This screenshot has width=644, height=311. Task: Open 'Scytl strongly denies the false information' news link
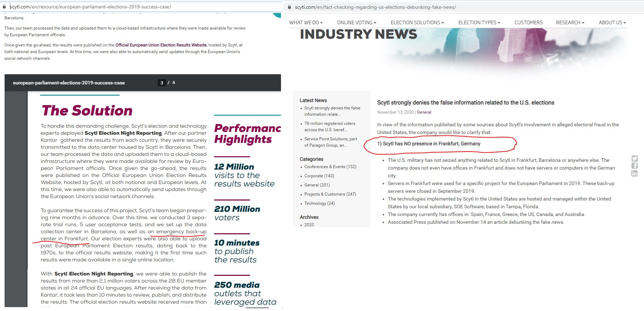[332, 111]
